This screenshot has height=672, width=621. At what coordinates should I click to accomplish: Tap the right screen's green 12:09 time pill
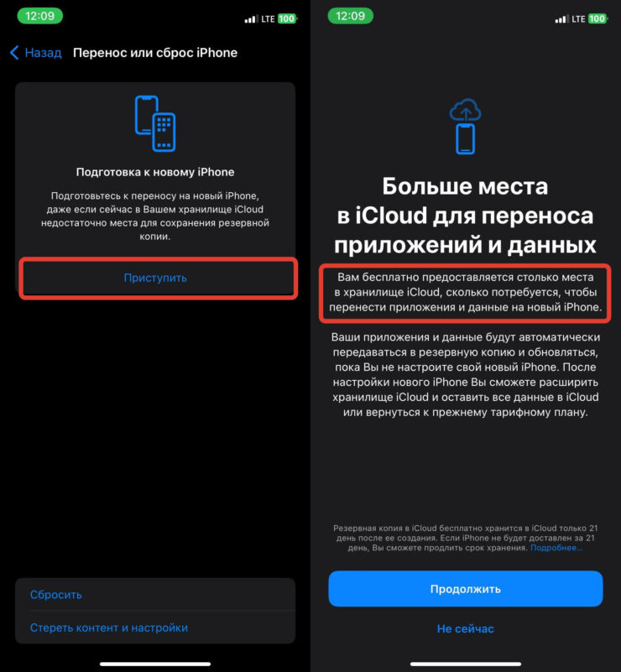(x=350, y=16)
